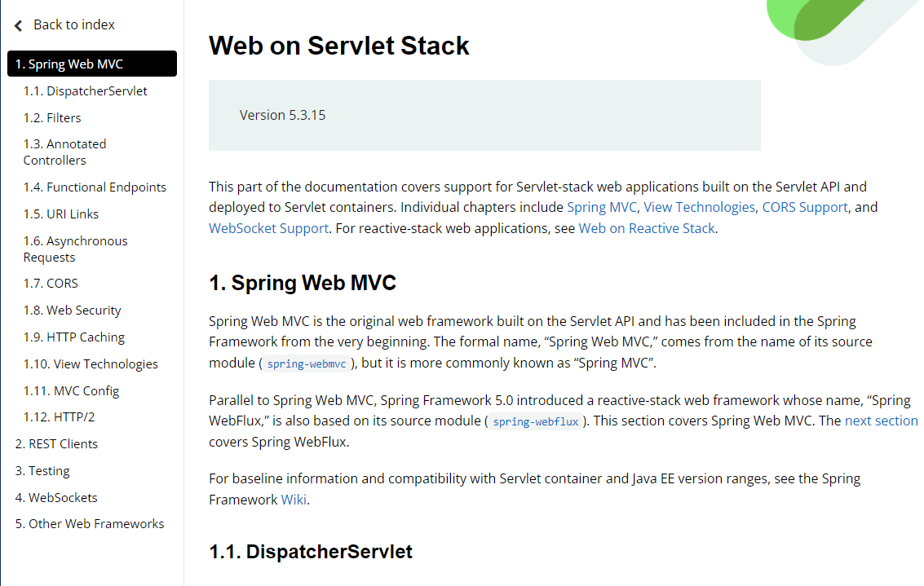Navigate to '1.5. URI Links'
This screenshot has width=924, height=586.
tap(60, 214)
